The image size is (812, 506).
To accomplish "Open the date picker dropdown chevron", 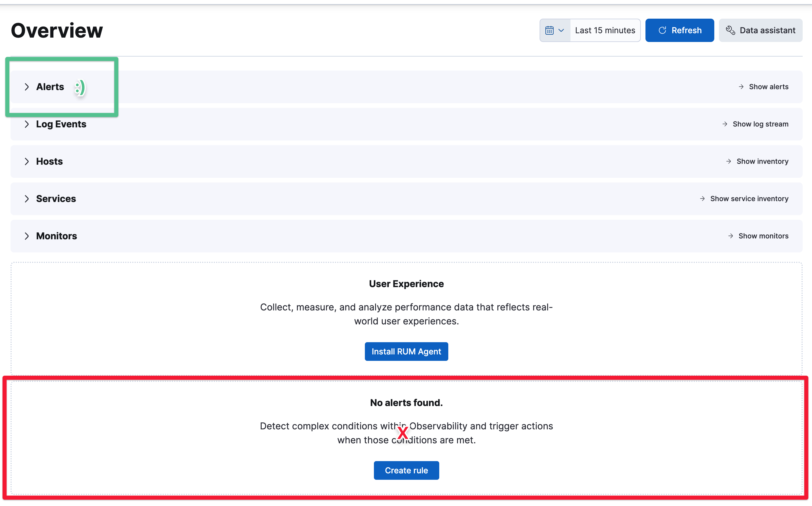I will coord(561,30).
